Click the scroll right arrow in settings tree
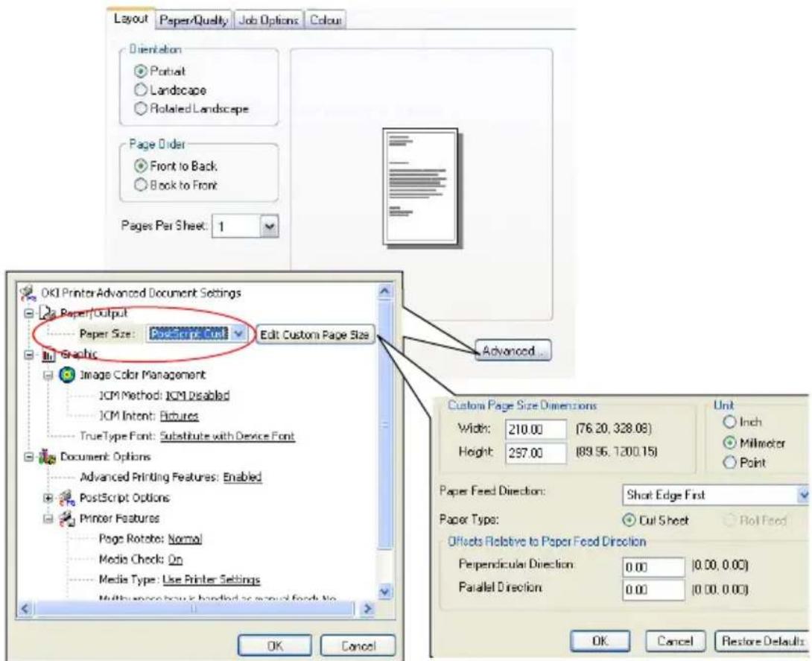Image resolution: width=812 pixels, height=661 pixels. pos(368,609)
